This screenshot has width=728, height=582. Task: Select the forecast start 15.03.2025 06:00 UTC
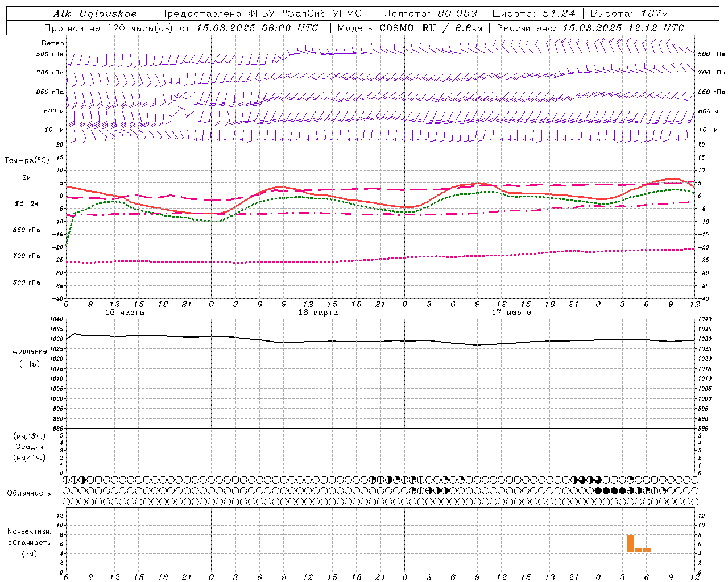[257, 28]
